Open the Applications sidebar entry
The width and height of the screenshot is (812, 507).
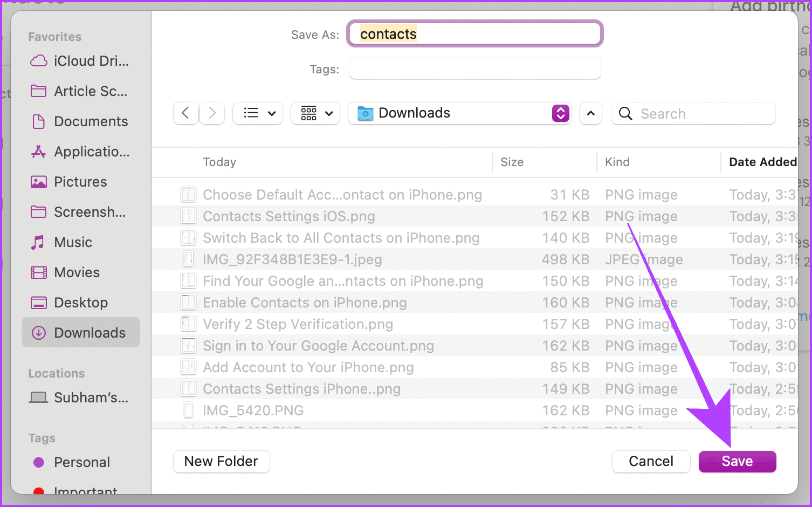[91, 152]
